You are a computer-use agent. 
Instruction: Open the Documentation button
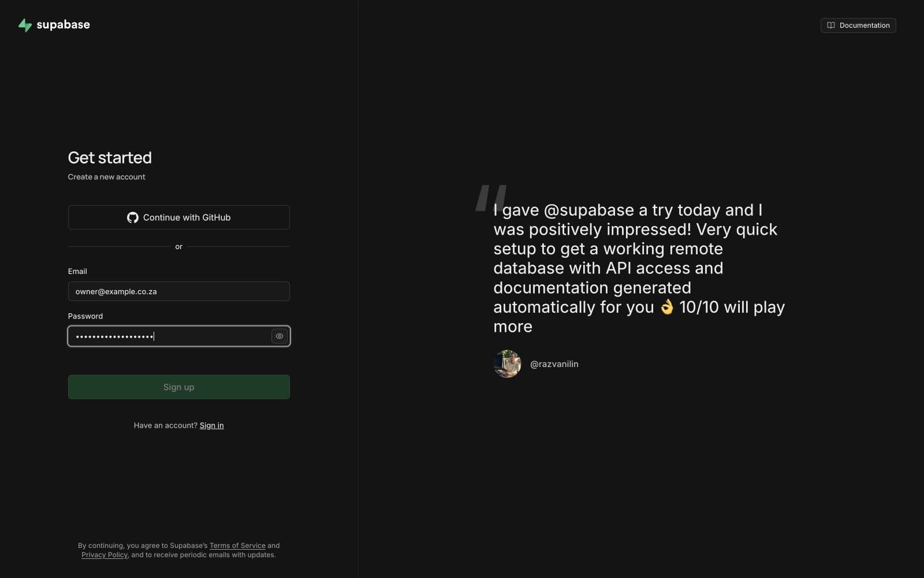858,25
